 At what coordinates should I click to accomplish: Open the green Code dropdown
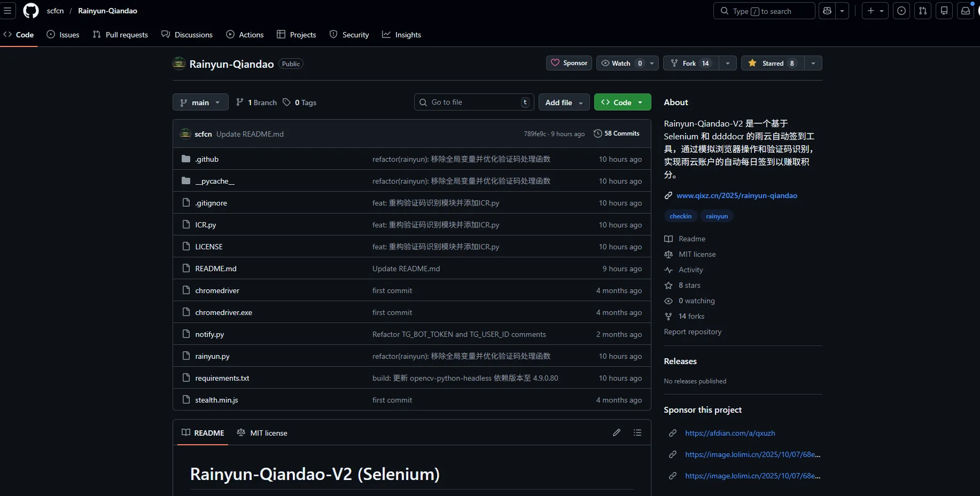(x=622, y=103)
